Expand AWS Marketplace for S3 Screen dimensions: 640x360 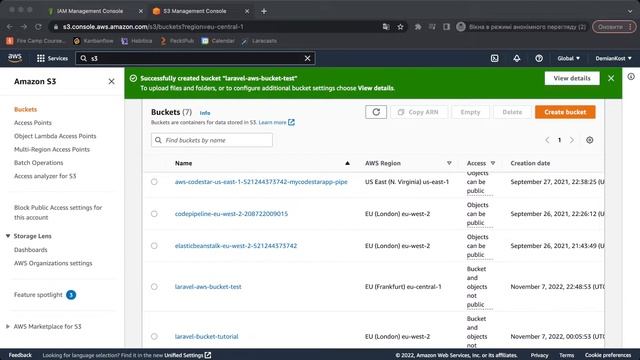coord(8,327)
